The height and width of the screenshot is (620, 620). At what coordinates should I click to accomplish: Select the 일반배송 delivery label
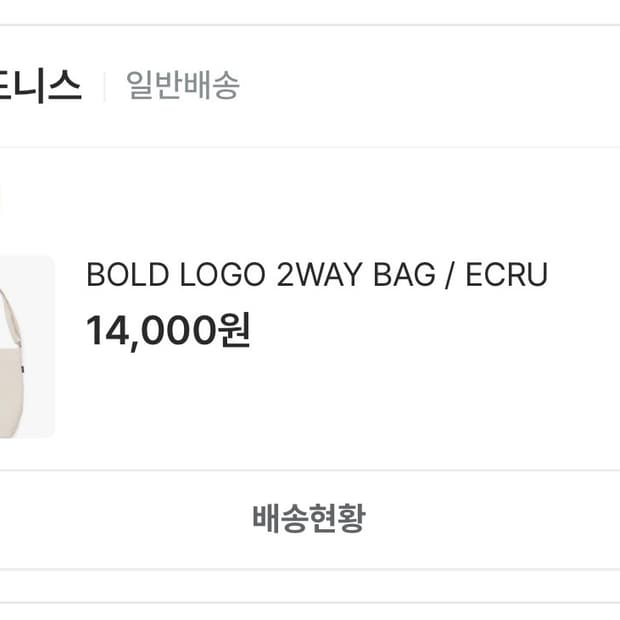[183, 86]
